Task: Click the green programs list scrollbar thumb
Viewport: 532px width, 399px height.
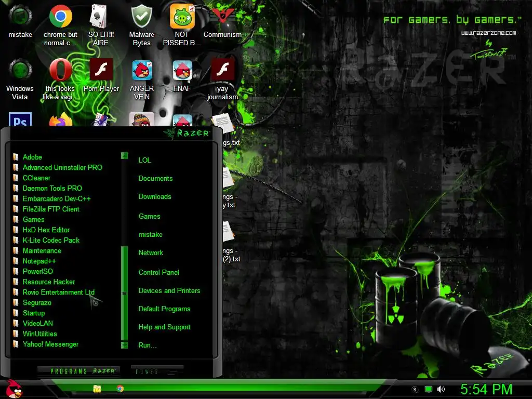Action: (x=124, y=293)
